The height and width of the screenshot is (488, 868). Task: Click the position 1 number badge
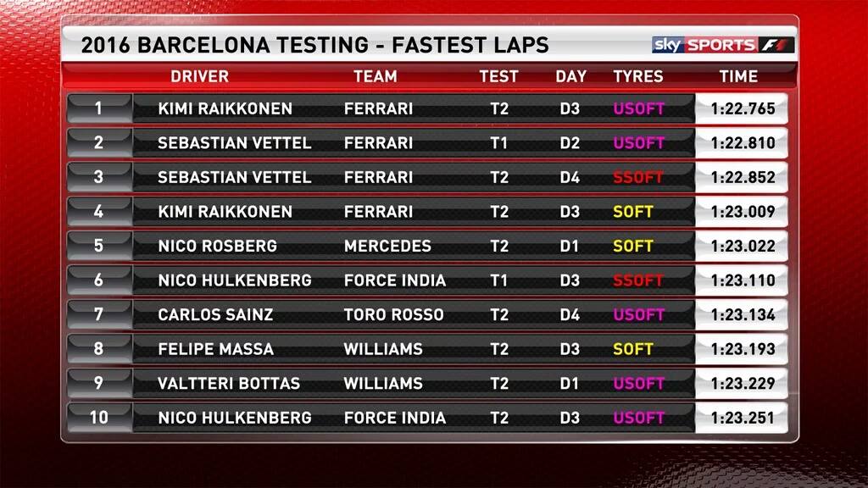pos(98,108)
